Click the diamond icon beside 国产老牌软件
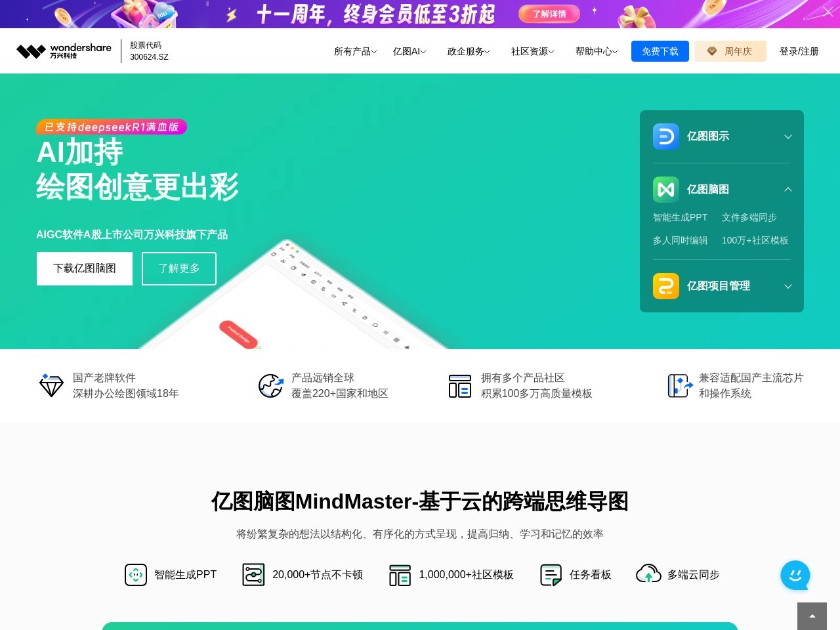The width and height of the screenshot is (840, 630). (51, 385)
